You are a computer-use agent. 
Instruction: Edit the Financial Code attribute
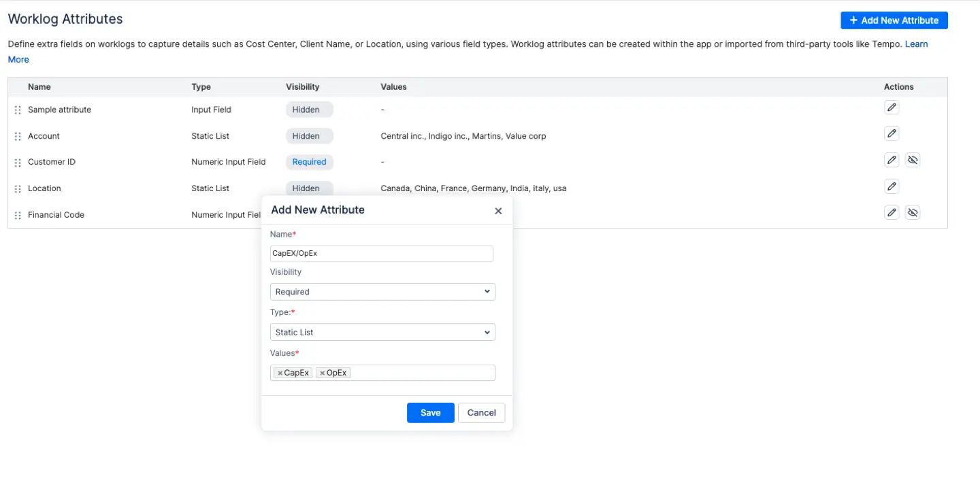click(892, 212)
